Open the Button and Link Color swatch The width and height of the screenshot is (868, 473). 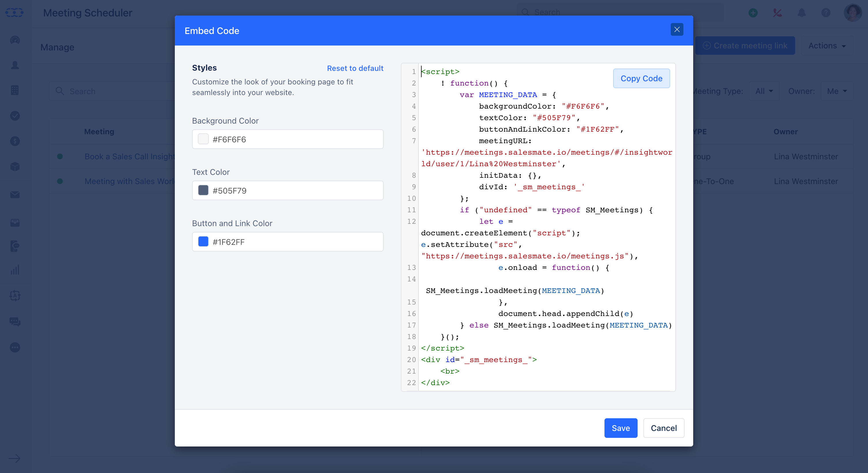pyautogui.click(x=203, y=242)
